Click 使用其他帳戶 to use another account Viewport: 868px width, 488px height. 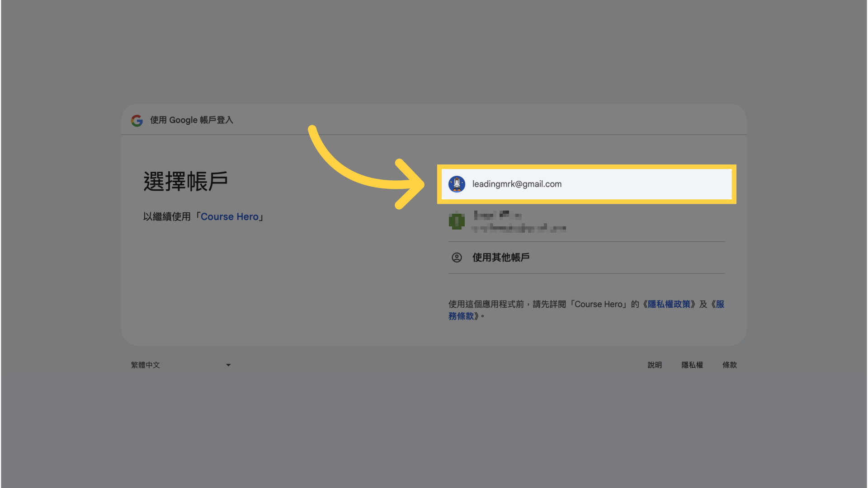pyautogui.click(x=586, y=258)
